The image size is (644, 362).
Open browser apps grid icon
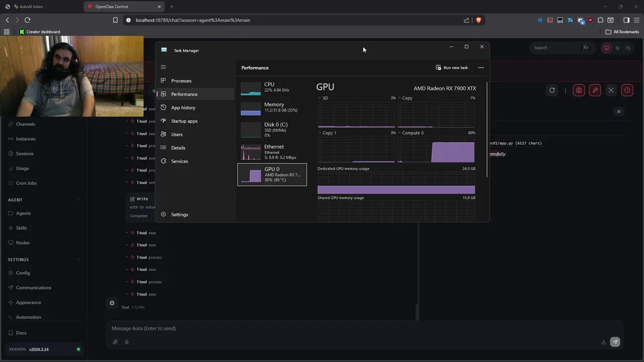7,32
